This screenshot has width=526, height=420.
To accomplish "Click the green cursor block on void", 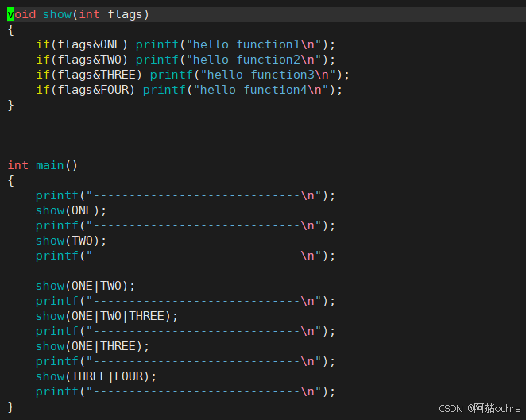I will [11, 14].
